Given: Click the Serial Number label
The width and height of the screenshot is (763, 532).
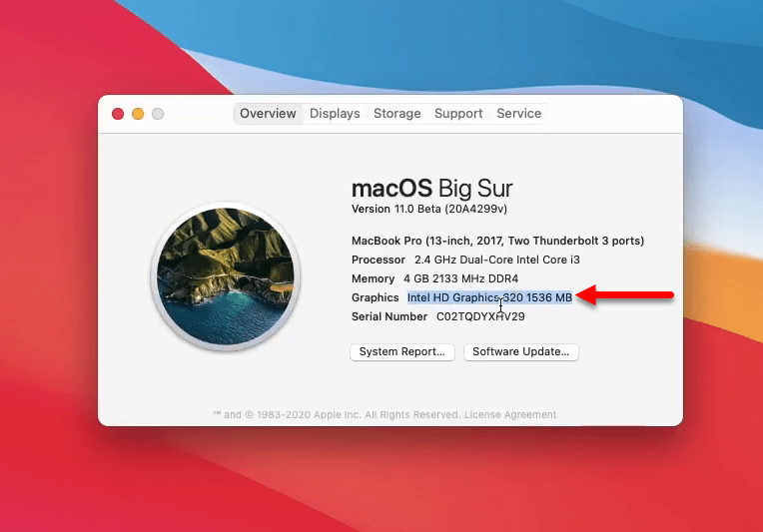Looking at the screenshot, I should tap(389, 316).
